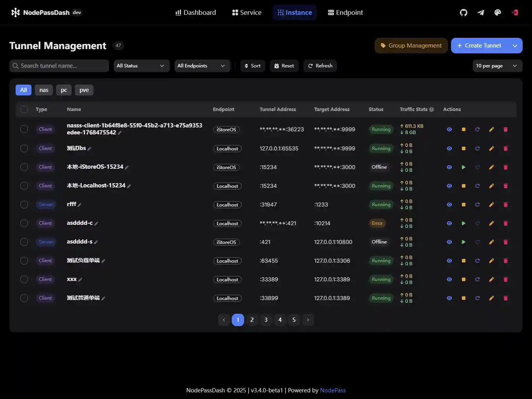Click the Telegram paper plane icon
Image resolution: width=532 pixels, height=399 pixels.
[481, 12]
